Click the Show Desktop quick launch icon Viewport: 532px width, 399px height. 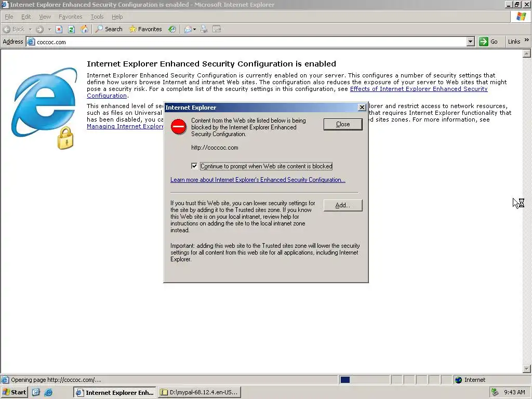tap(36, 392)
